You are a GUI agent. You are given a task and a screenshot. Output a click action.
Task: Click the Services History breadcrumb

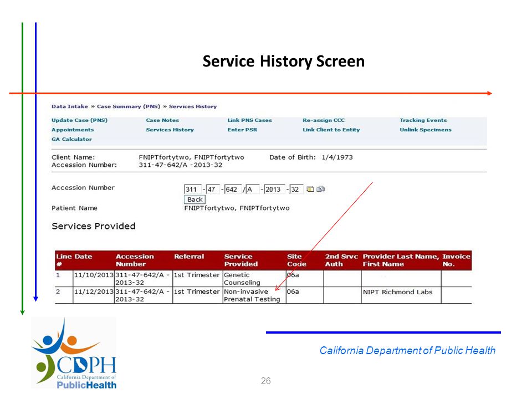[x=193, y=106]
